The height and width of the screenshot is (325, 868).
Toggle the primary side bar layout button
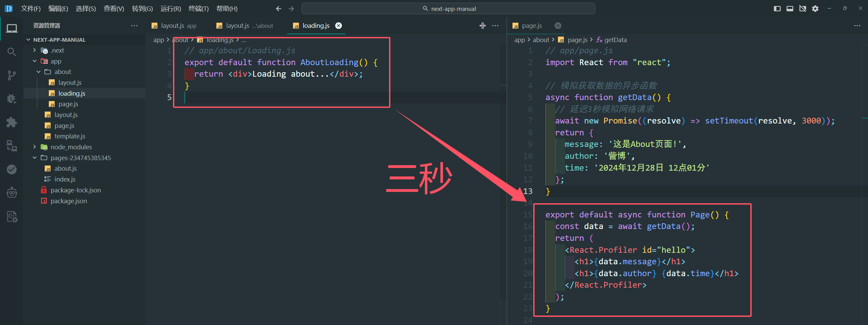pos(777,8)
